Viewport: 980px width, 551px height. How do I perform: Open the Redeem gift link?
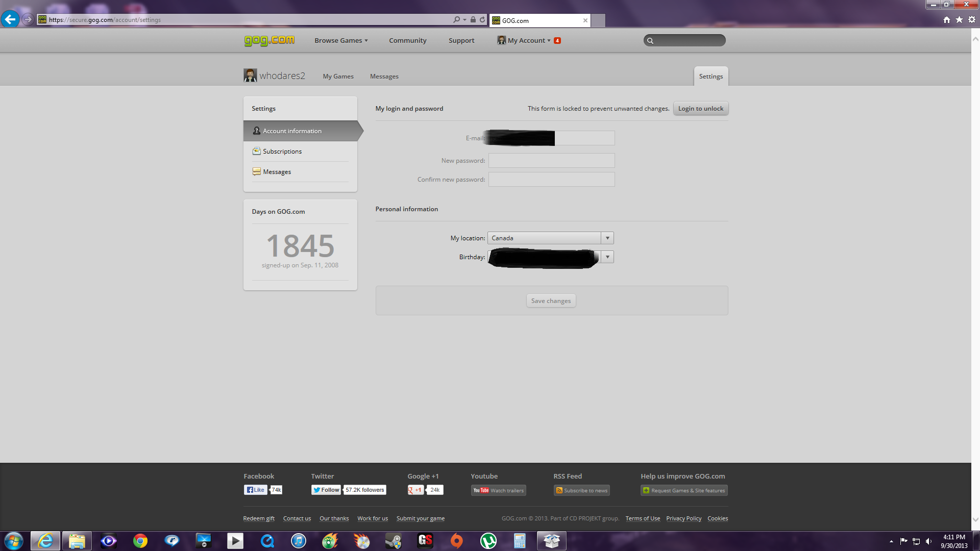(x=259, y=518)
